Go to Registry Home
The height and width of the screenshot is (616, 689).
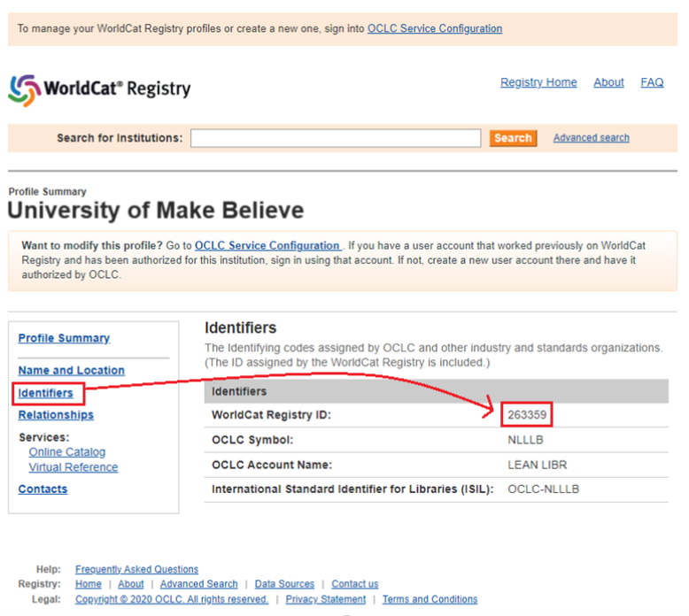click(x=538, y=82)
